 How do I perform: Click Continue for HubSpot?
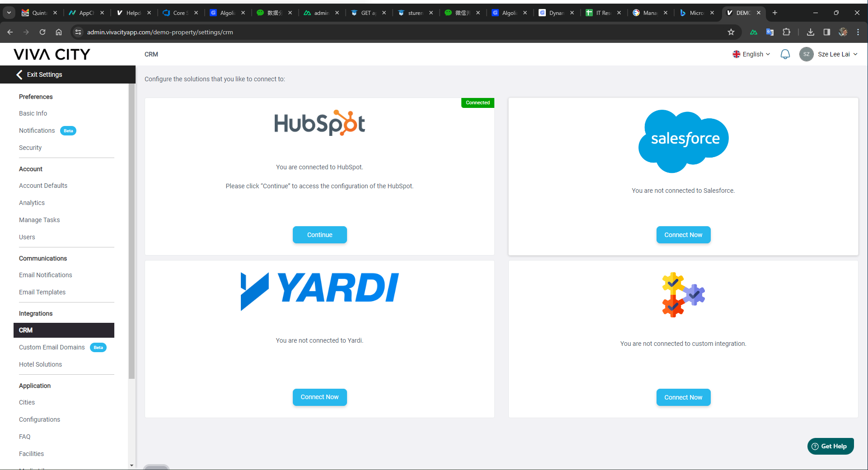(319, 235)
